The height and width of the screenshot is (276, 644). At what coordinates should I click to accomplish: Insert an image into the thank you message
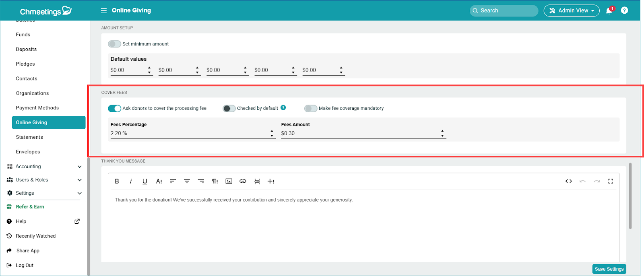[229, 181]
